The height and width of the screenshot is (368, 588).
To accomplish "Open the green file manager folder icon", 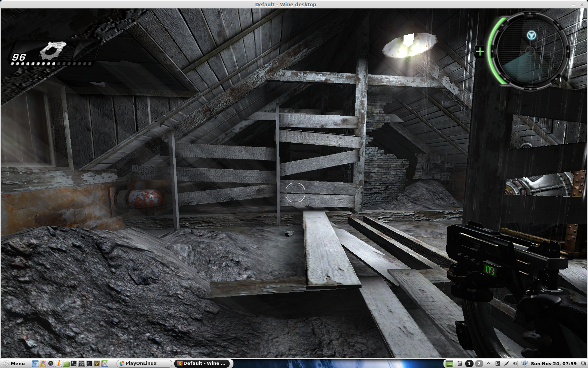I will point(66,363).
